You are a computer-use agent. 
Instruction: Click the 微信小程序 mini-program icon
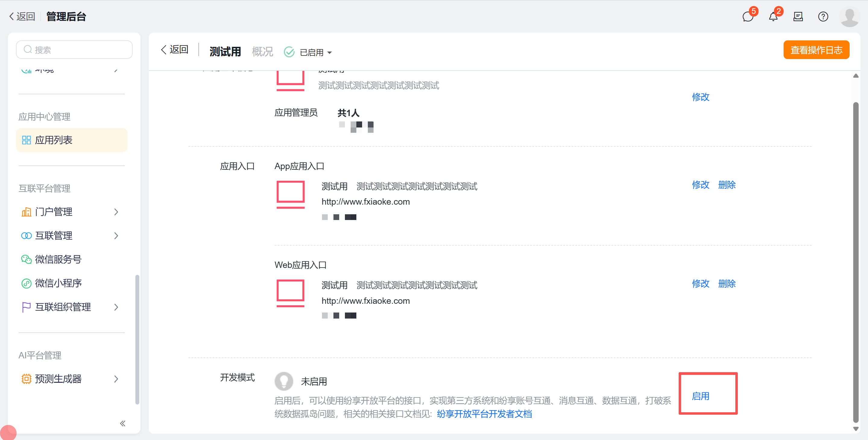[26, 283]
